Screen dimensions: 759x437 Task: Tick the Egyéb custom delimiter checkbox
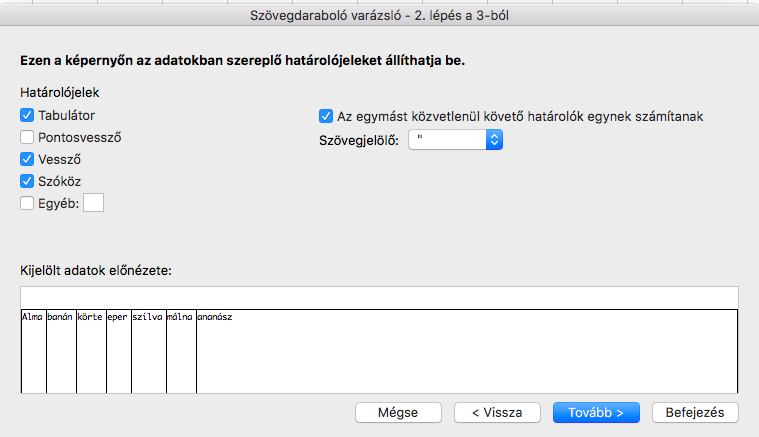click(x=27, y=203)
